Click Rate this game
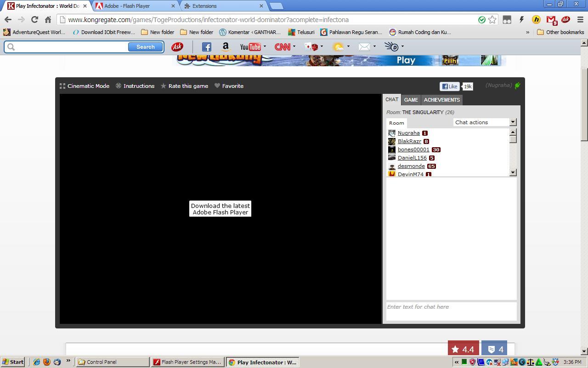 [184, 86]
